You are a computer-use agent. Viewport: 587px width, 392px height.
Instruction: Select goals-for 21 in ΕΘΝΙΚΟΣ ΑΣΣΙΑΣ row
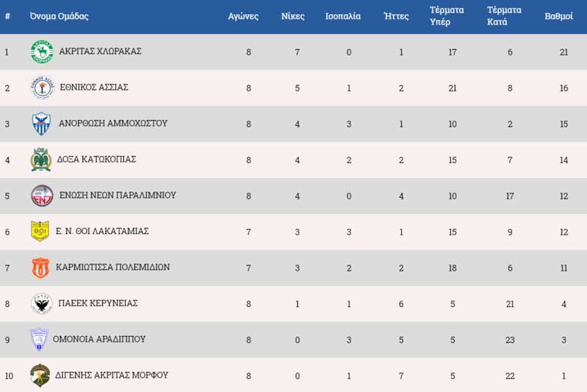(x=453, y=88)
